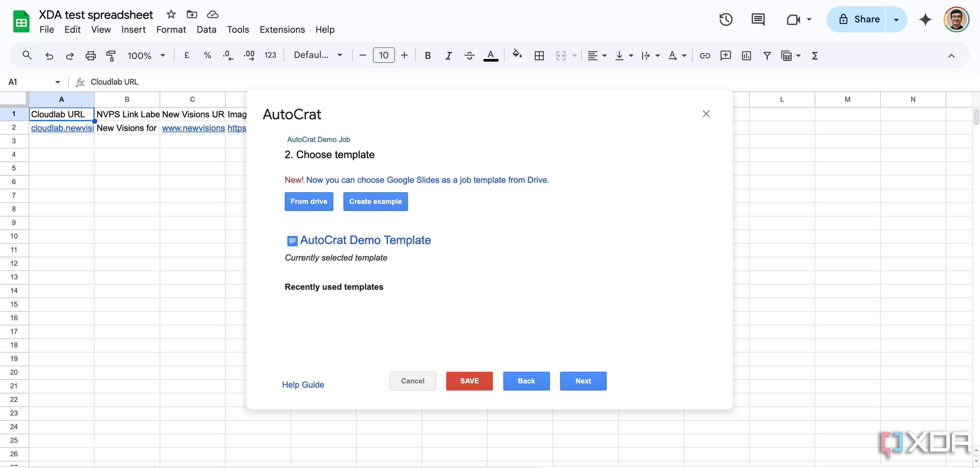Increase decimal places

click(249, 55)
